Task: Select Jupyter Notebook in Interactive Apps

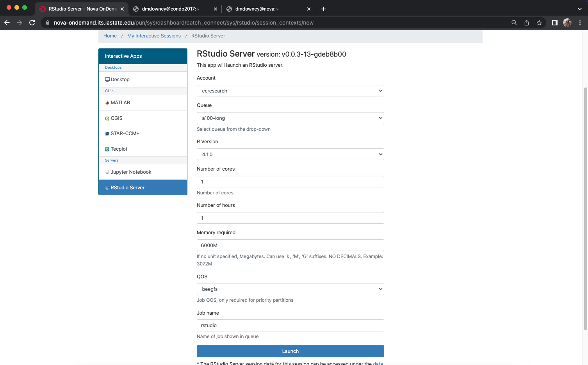Action: (x=143, y=172)
